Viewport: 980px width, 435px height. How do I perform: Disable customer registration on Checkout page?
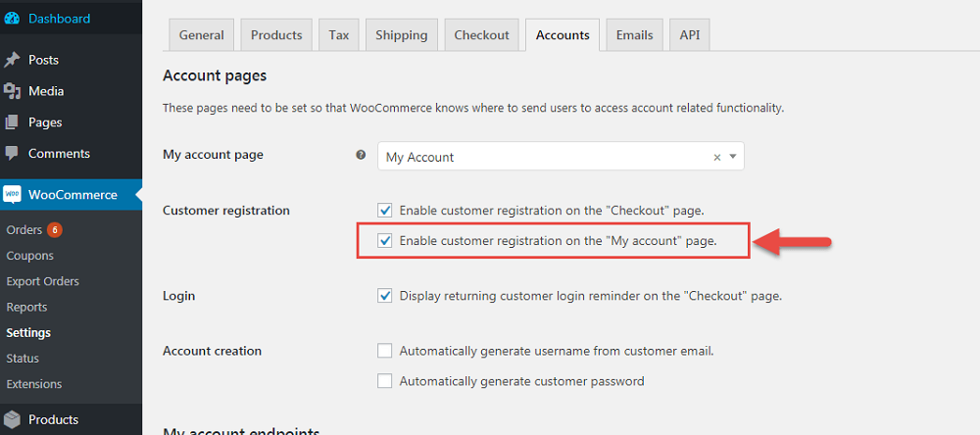pos(385,211)
